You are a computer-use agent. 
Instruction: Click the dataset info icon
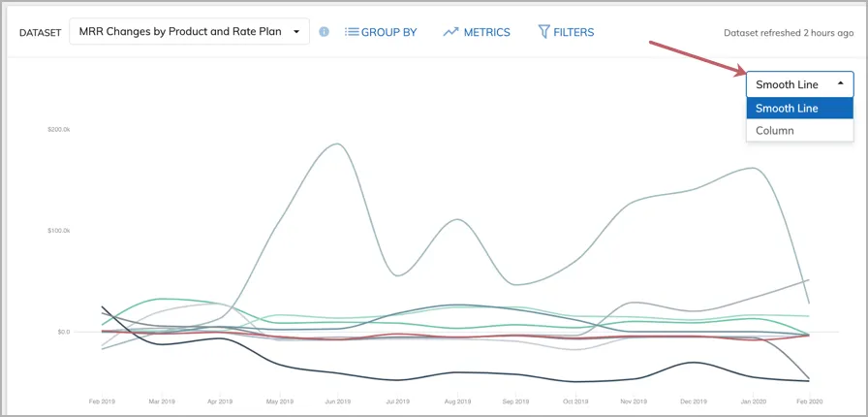coord(324,32)
